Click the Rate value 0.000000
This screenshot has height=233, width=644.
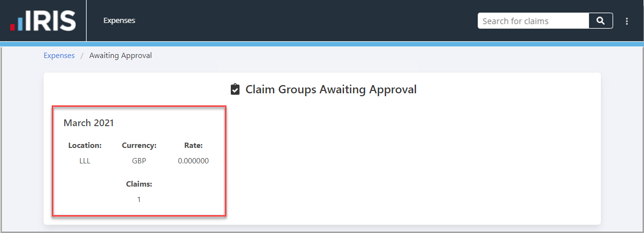[193, 161]
